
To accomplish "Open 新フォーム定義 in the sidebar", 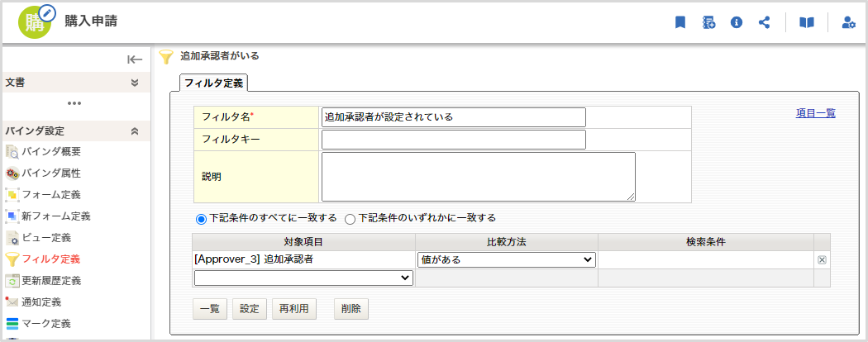I will pyautogui.click(x=56, y=216).
